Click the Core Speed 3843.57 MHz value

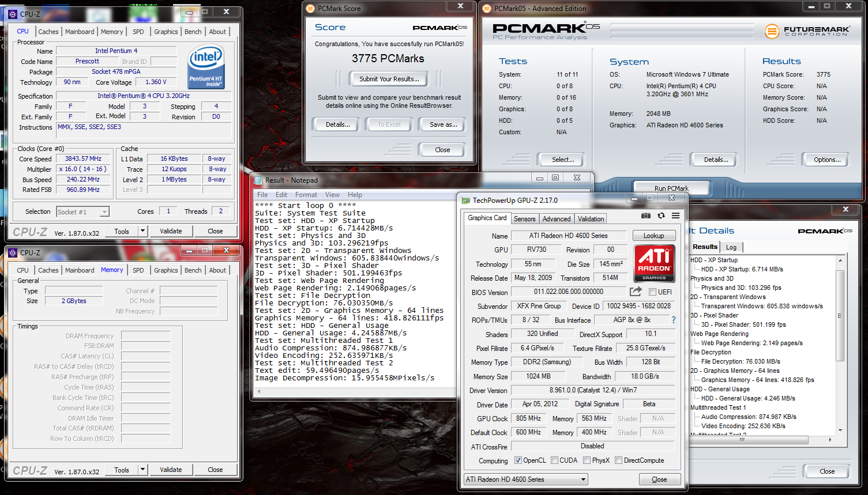pyautogui.click(x=83, y=158)
